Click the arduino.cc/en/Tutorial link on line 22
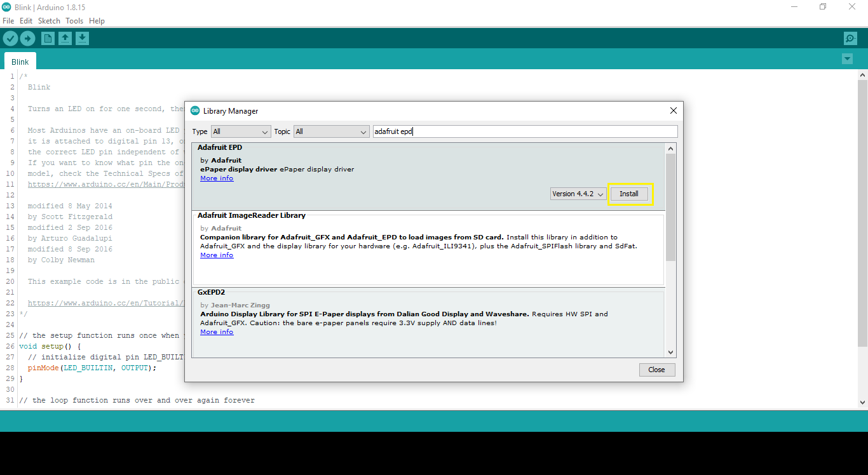 [x=105, y=303]
